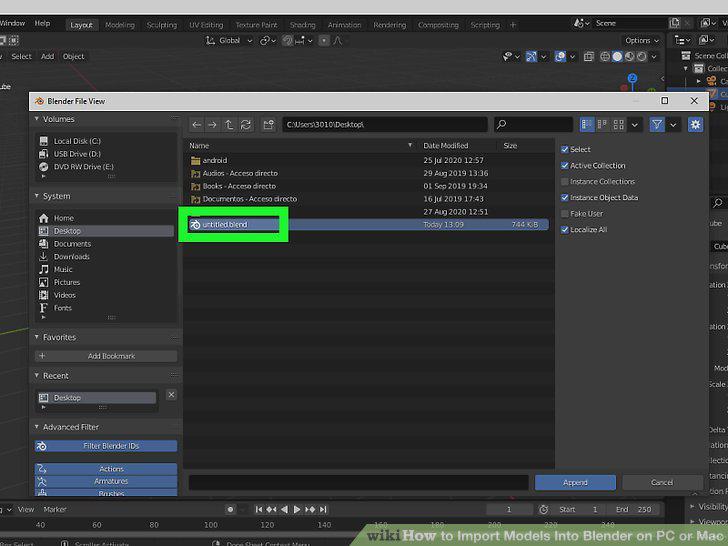
Task: Go forward to next folder in file view
Action: point(213,124)
